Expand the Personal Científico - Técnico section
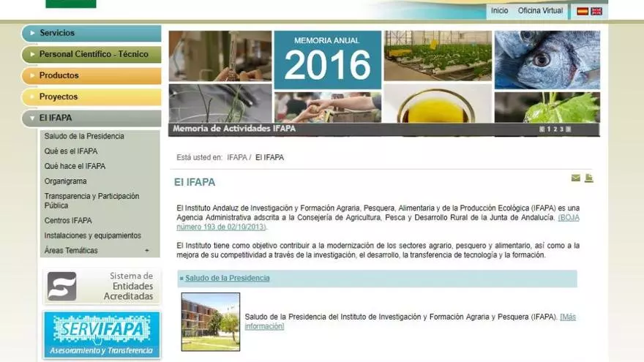The image size is (644, 362). point(91,54)
